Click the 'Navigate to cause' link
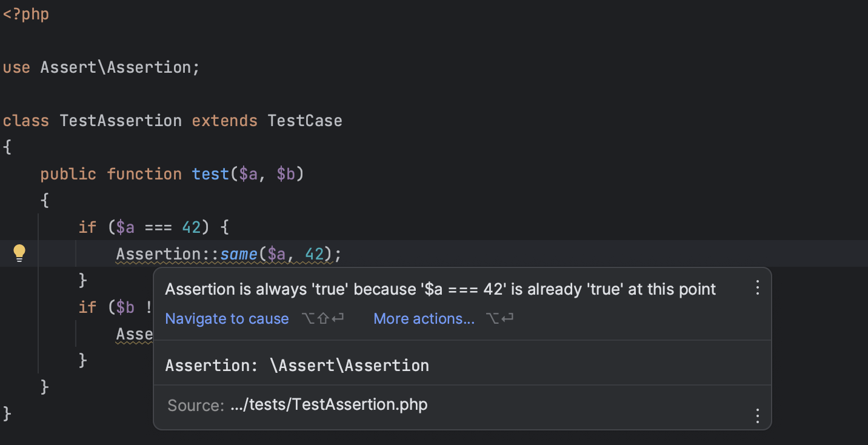The width and height of the screenshot is (868, 445). 227,318
